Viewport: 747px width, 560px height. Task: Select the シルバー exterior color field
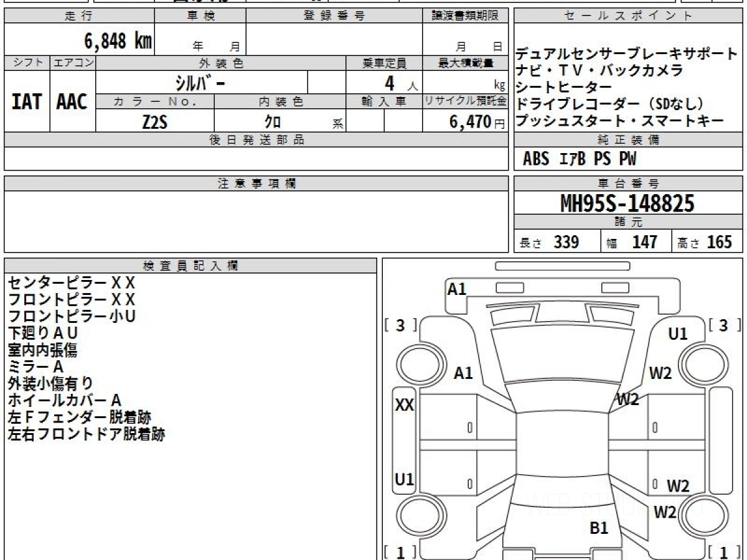pyautogui.click(x=202, y=83)
